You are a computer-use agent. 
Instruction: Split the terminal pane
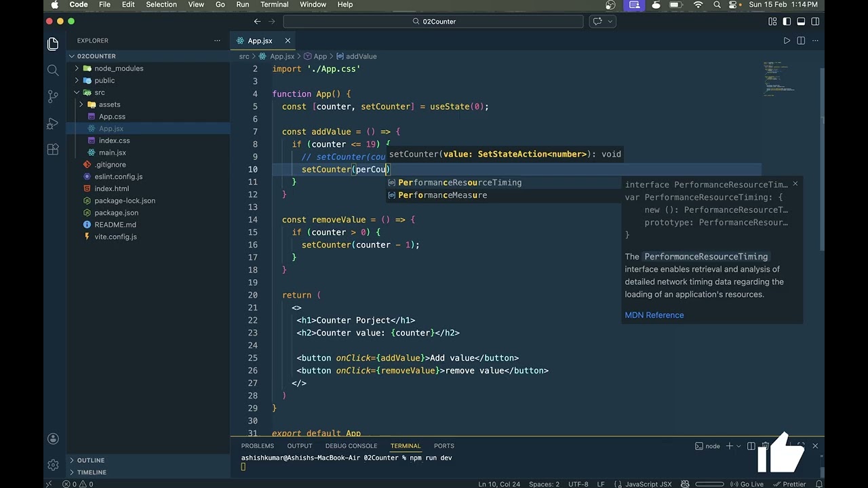point(751,446)
